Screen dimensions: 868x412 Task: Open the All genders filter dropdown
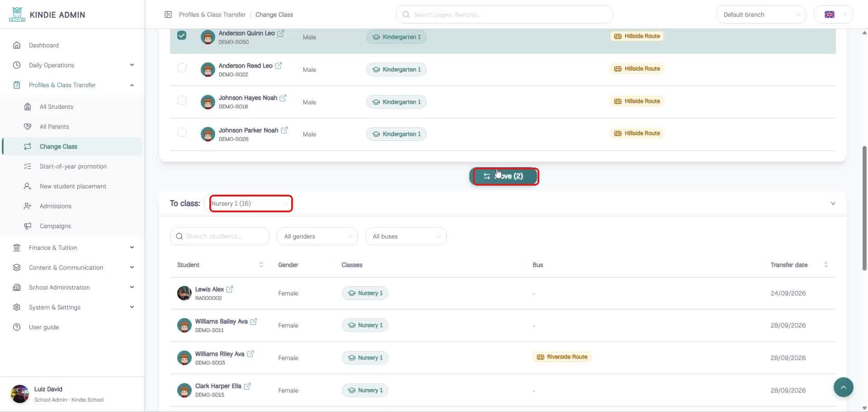coord(317,236)
